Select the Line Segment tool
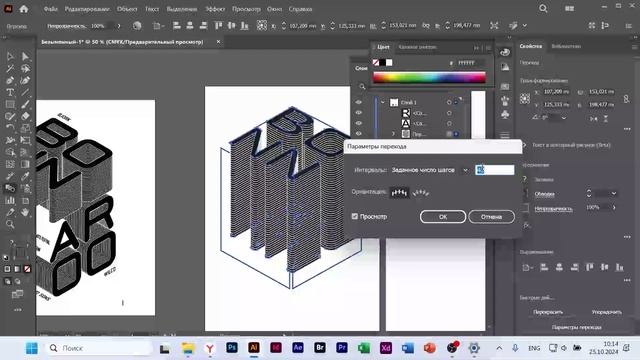The image size is (640, 360). [x=25, y=92]
